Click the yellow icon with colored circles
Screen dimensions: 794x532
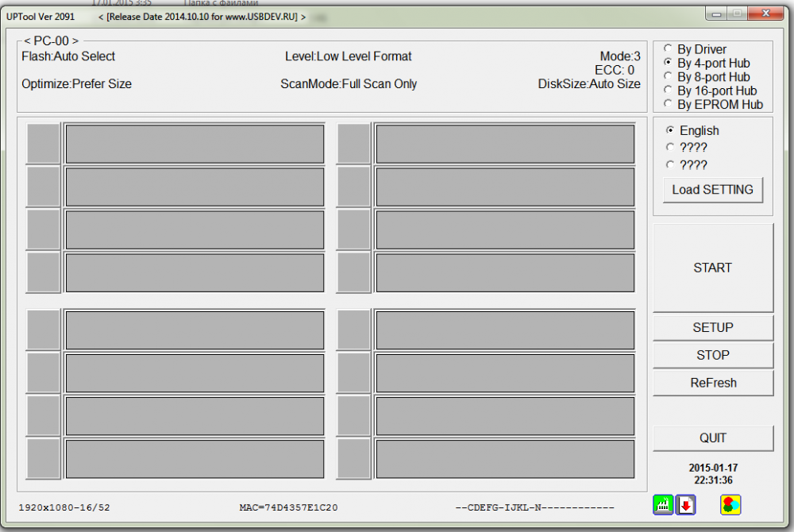tap(730, 505)
